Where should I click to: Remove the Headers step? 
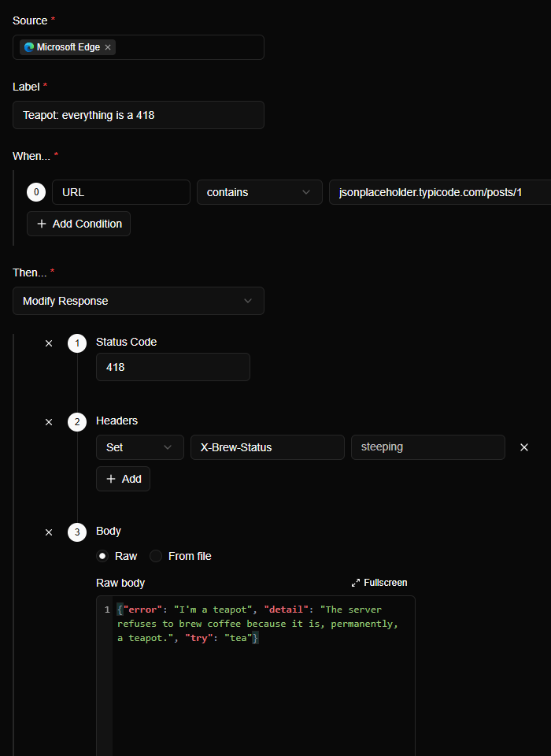tap(49, 422)
